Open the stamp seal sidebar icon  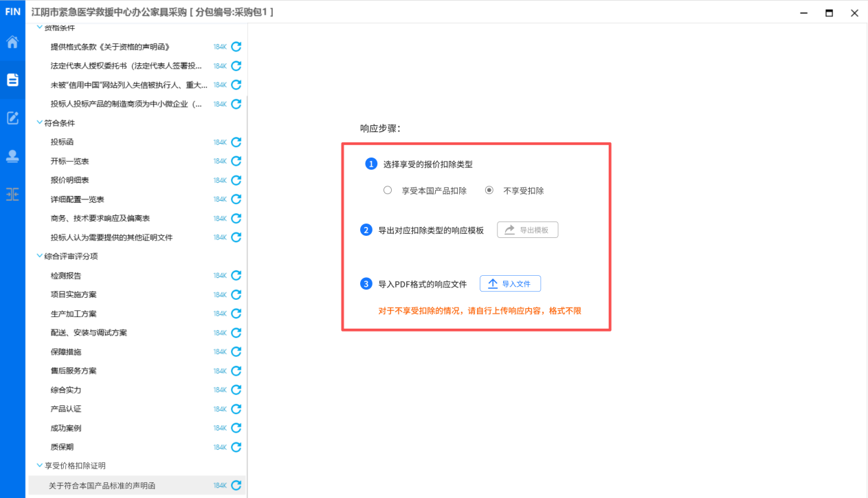[12, 156]
